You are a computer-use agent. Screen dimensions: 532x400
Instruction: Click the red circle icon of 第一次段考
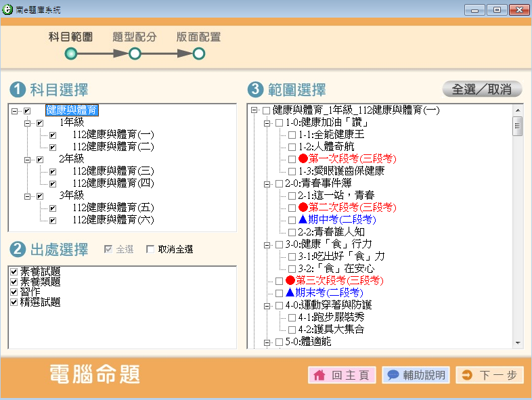tap(303, 159)
